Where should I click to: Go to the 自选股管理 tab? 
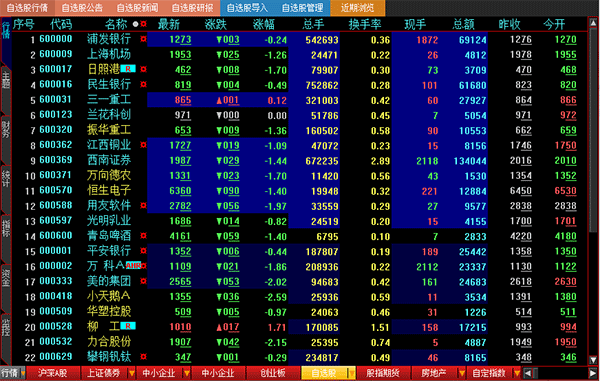(303, 8)
